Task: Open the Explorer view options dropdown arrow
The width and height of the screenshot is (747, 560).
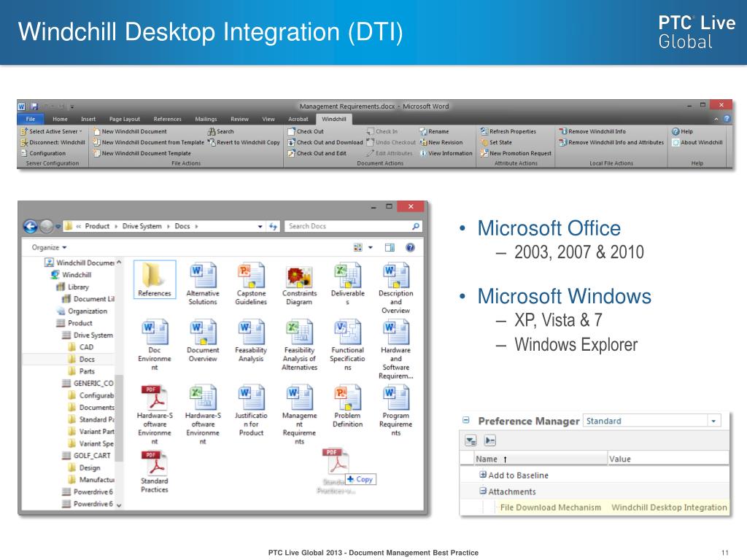Action: (x=370, y=247)
